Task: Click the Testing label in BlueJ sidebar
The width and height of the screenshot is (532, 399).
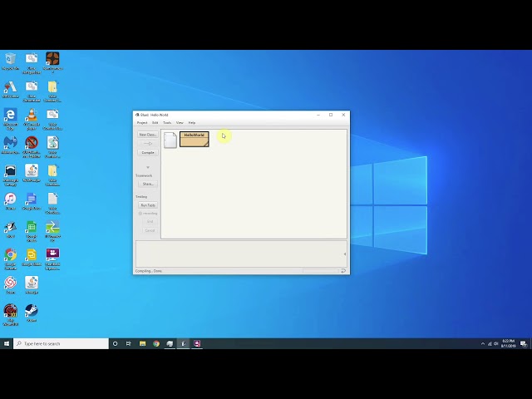Action: click(x=141, y=197)
